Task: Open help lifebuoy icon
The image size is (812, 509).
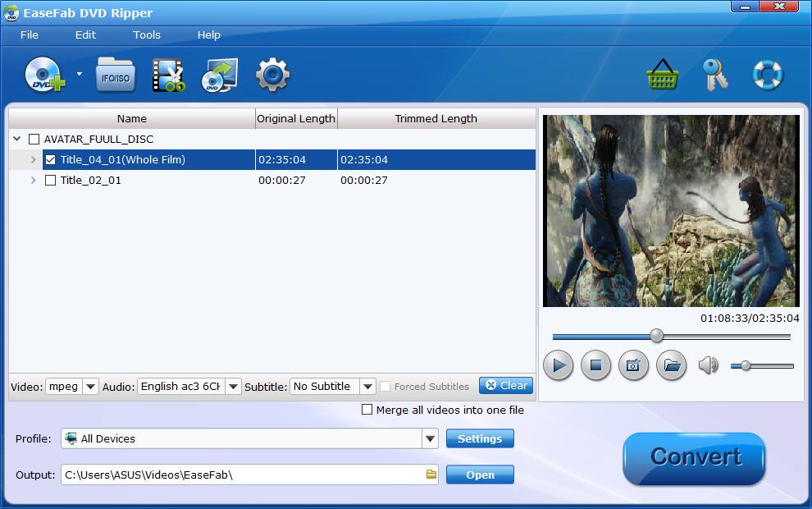Action: coord(768,76)
